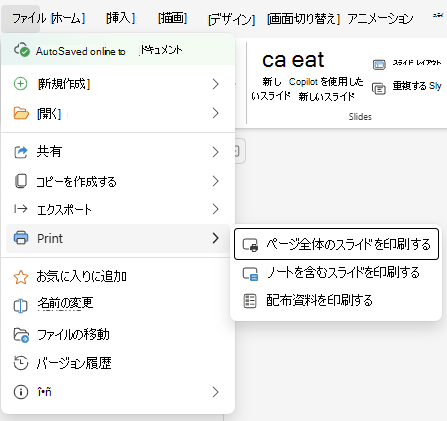
Task: Click the Slides group label
Action: coord(360,117)
